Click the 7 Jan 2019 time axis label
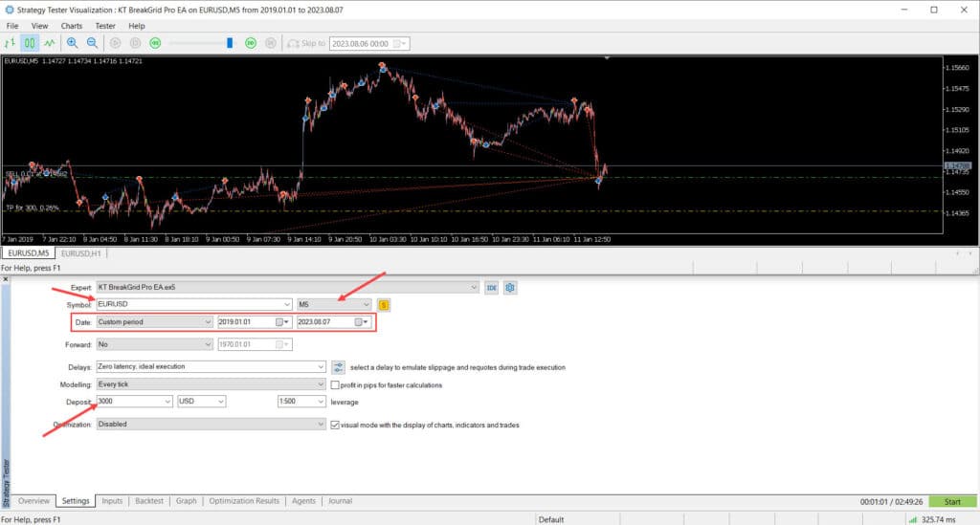Viewport: 980px width, 525px height. tap(17, 239)
